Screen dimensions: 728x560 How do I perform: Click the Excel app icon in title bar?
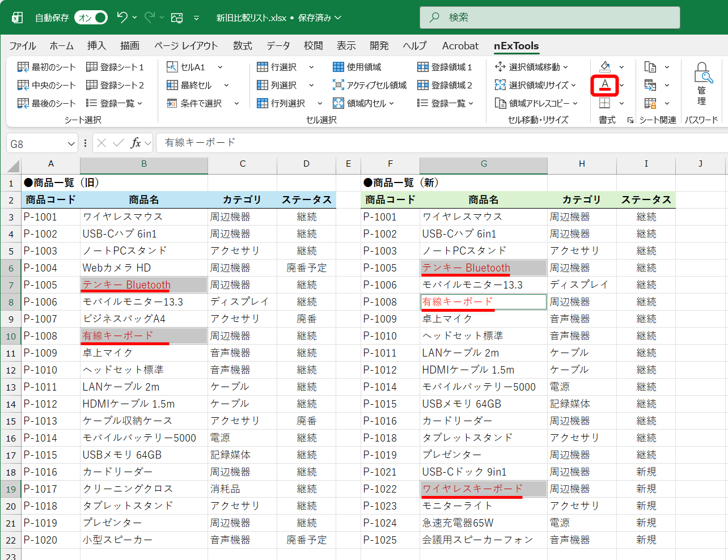coord(17,18)
